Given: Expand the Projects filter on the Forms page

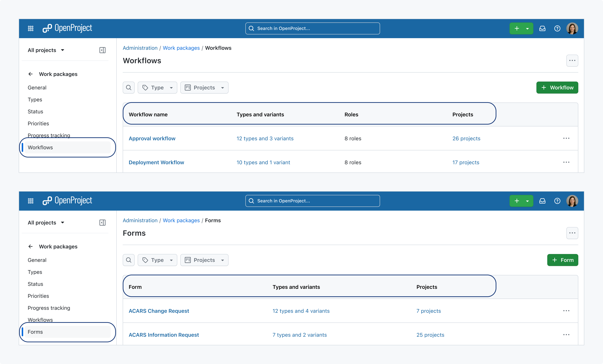Looking at the screenshot, I should [204, 260].
